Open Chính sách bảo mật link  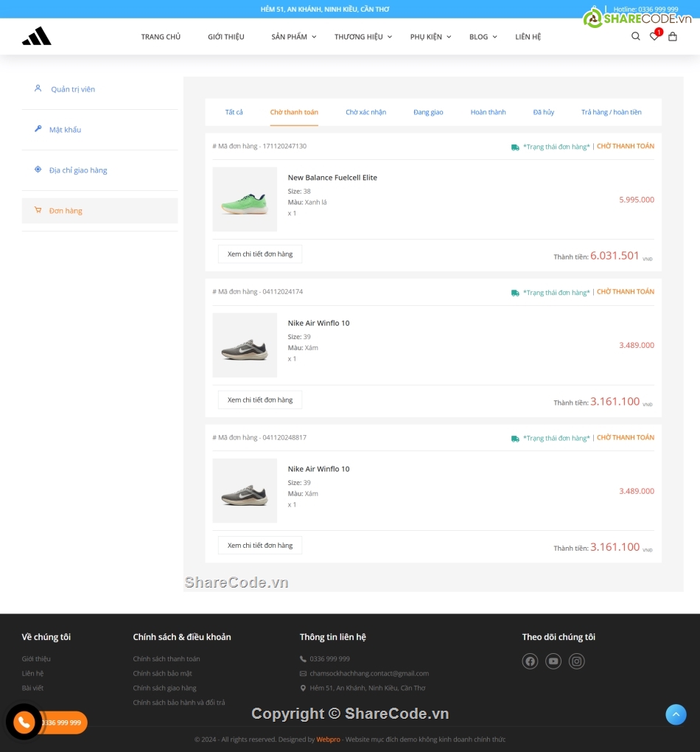[163, 673]
